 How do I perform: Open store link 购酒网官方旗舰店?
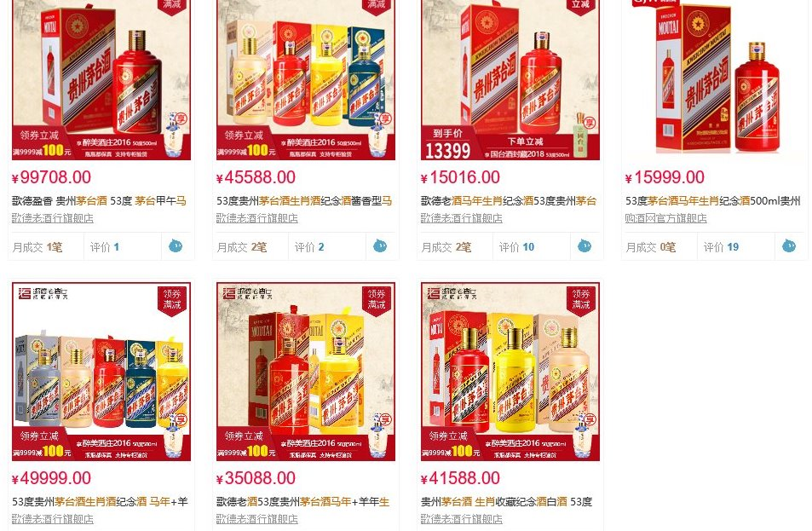(x=666, y=218)
